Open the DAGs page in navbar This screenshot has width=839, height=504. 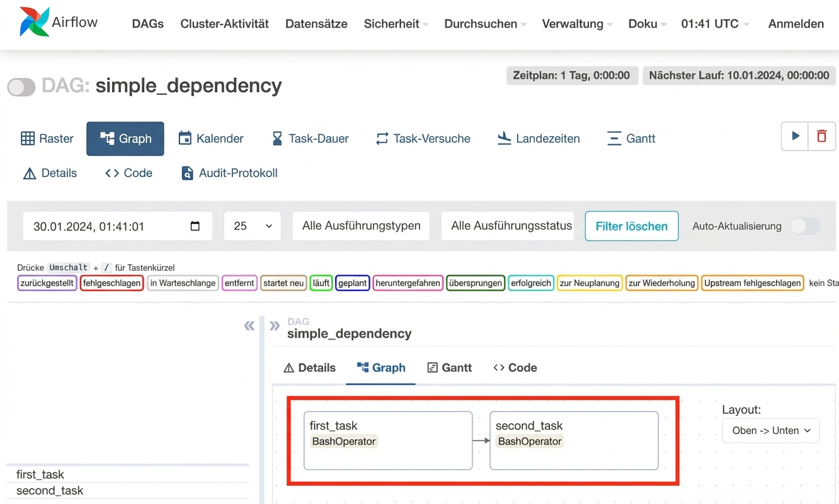click(x=147, y=24)
